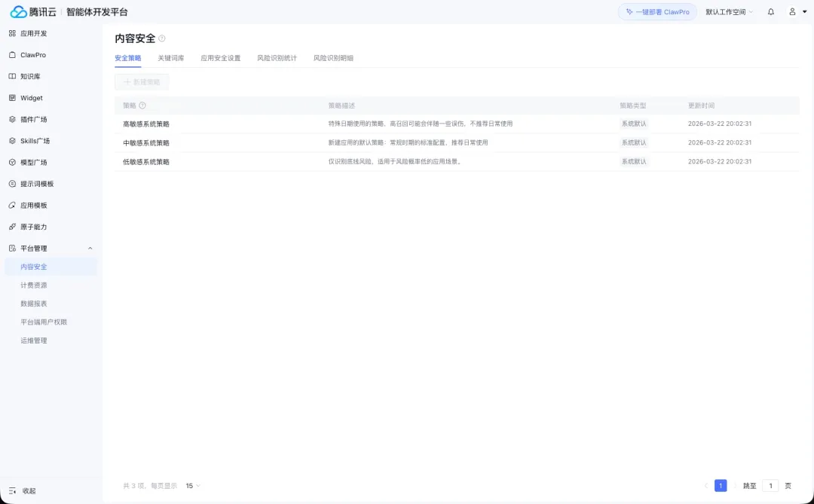This screenshot has width=814, height=504.
Task: Click 系统默认 tag in 低敏感系统策略 row
Action: tap(634, 161)
